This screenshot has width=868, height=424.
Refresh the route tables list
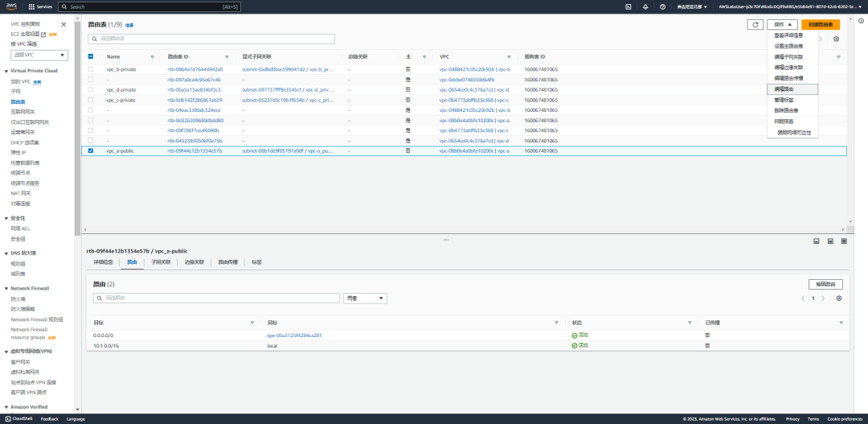pyautogui.click(x=755, y=24)
